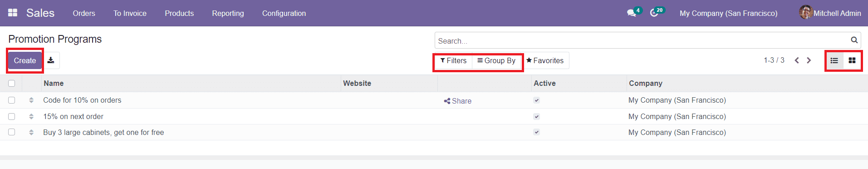This screenshot has height=169, width=868.
Task: Go to the next page arrow
Action: click(x=809, y=60)
